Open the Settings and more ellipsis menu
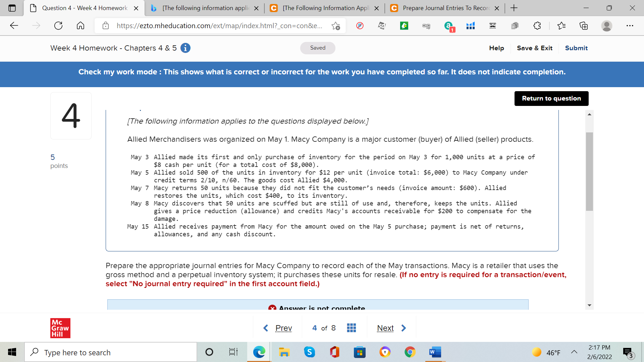 630,25
